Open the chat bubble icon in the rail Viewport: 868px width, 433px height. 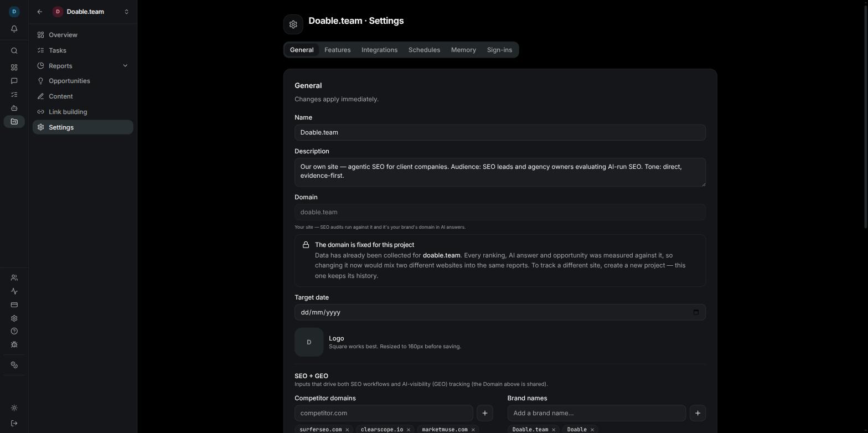tap(14, 81)
